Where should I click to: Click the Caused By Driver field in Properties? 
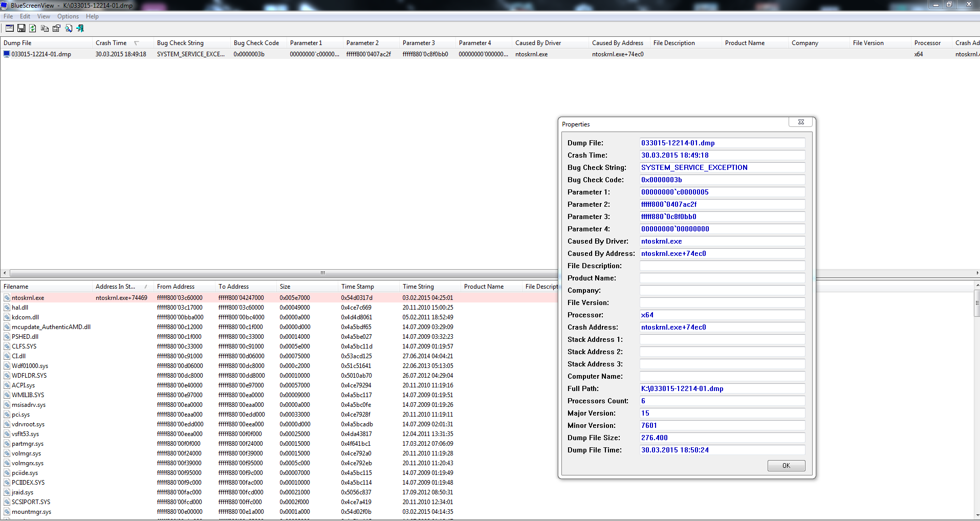coord(722,242)
